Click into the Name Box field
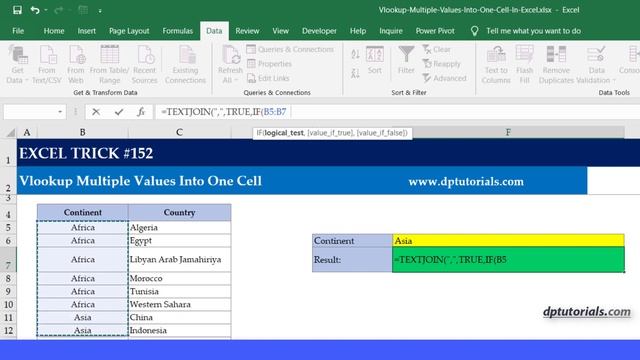The width and height of the screenshot is (640, 360). 29,112
